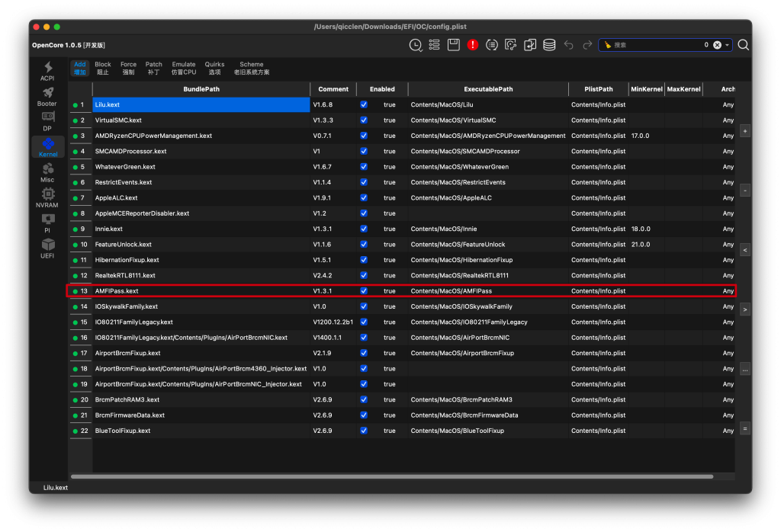The image size is (781, 532).
Task: Toggle Enabled checkbox for Lilu.kext
Action: pos(364,104)
